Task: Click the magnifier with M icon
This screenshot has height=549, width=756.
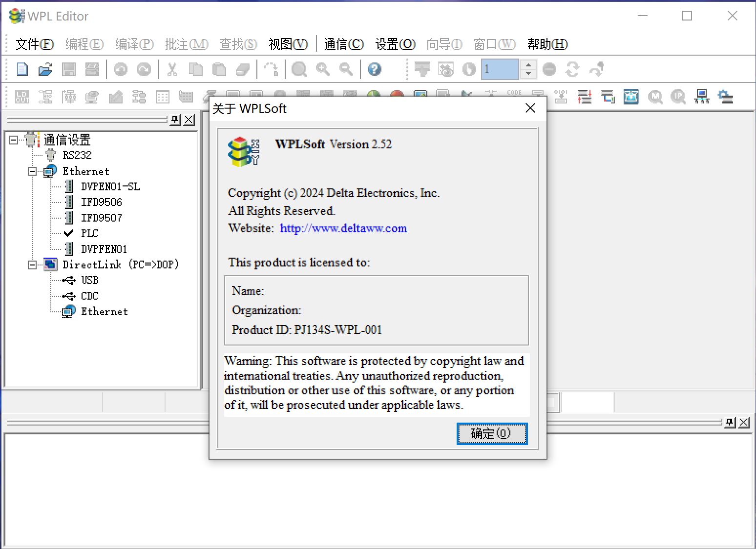Action: click(655, 97)
